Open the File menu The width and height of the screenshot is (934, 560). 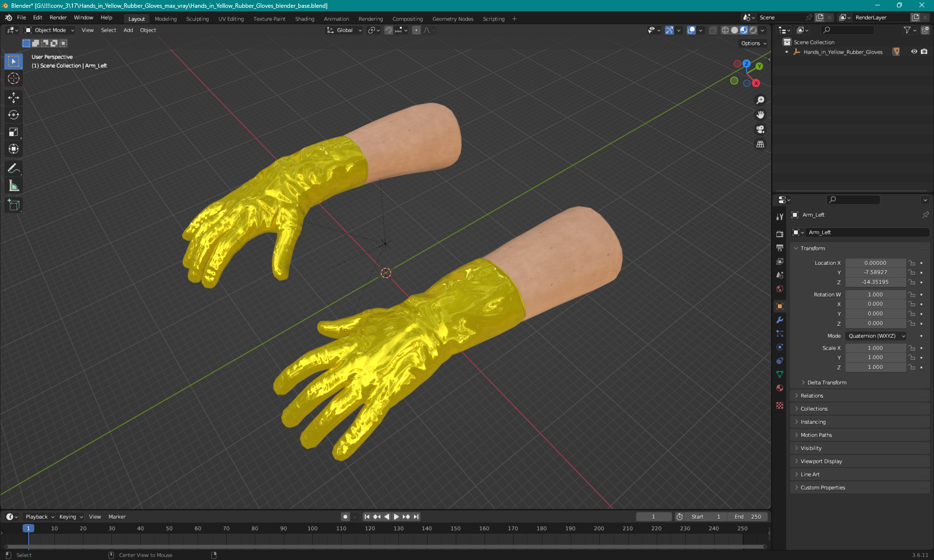coord(21,17)
